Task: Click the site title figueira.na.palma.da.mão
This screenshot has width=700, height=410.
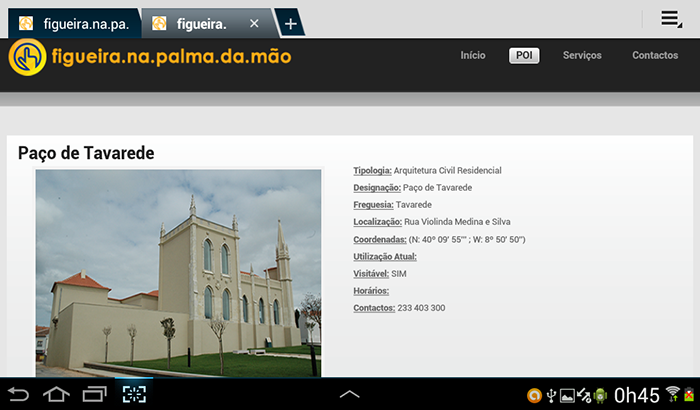Action: tap(170, 56)
